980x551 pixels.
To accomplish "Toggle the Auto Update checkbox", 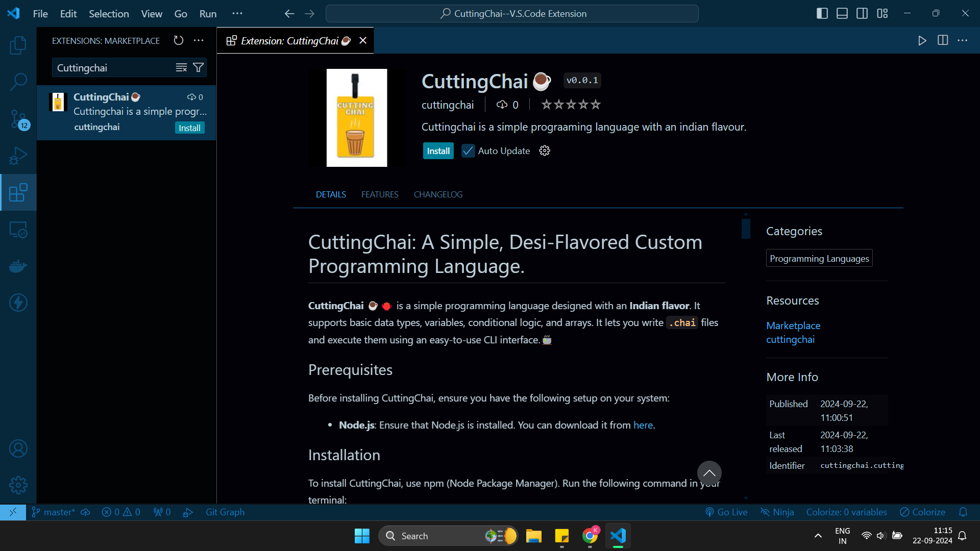I will click(468, 151).
